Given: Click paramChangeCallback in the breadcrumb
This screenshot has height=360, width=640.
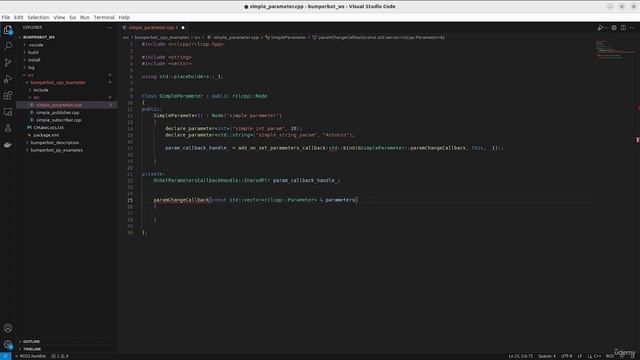Looking at the screenshot, I should (381, 38).
